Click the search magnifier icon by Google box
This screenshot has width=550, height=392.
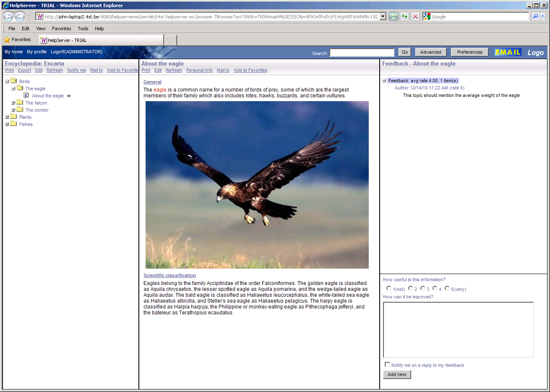coord(535,16)
